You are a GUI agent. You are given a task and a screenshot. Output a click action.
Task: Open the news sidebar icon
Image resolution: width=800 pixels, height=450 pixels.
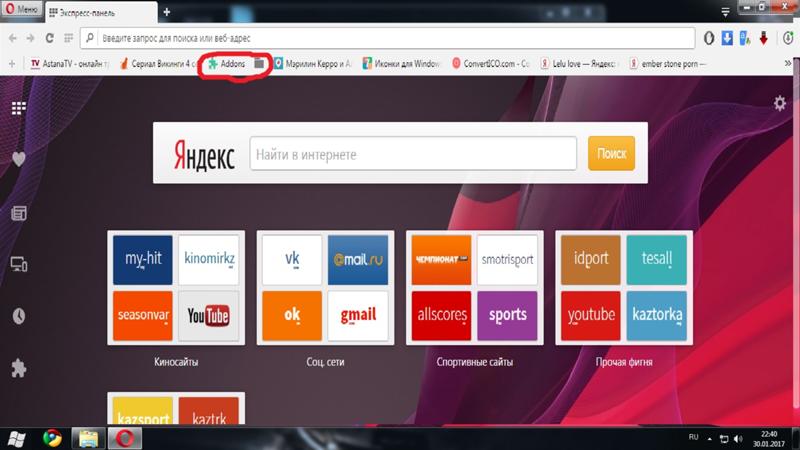(19, 213)
